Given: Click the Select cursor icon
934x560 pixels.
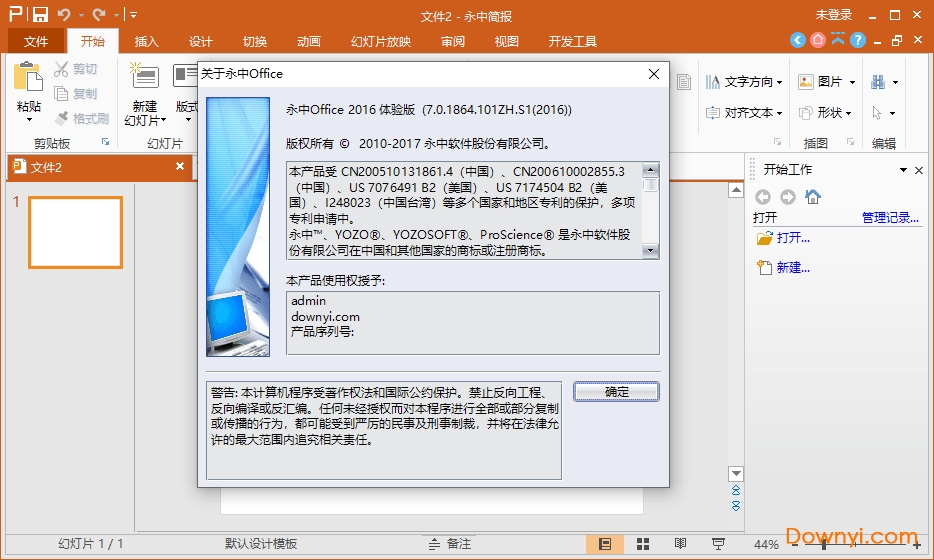Looking at the screenshot, I should click(877, 113).
